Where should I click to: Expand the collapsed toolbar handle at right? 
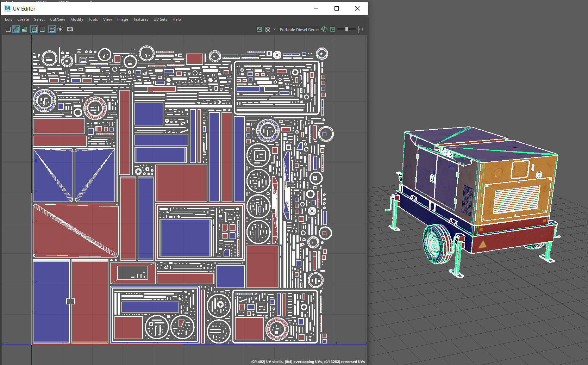click(361, 29)
